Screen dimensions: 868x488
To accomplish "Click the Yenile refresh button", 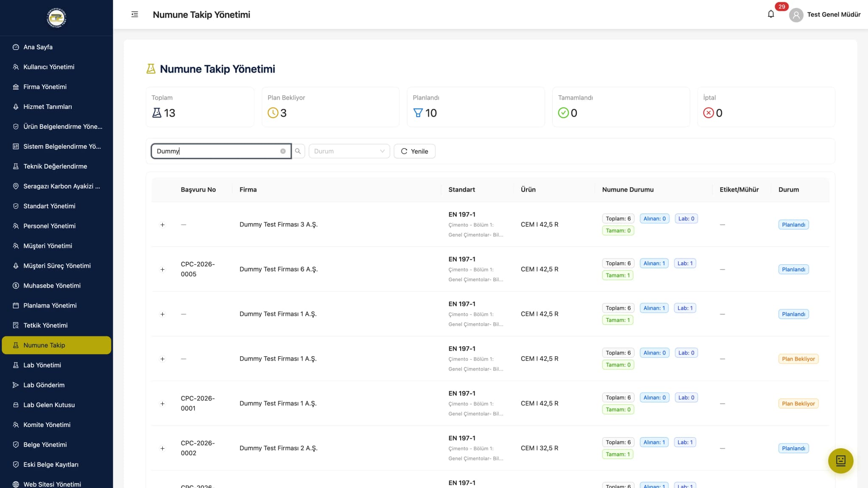I will click(415, 151).
